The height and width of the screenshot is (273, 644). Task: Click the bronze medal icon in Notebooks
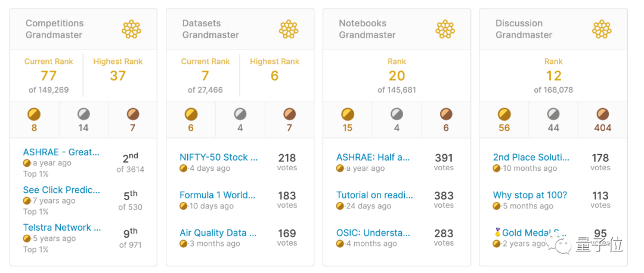(x=445, y=114)
